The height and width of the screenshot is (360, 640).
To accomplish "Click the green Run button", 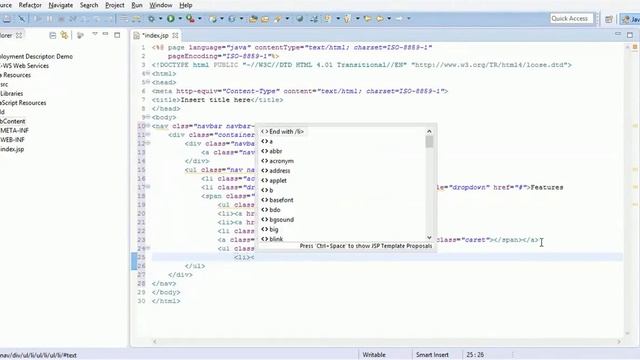I will pos(171,18).
